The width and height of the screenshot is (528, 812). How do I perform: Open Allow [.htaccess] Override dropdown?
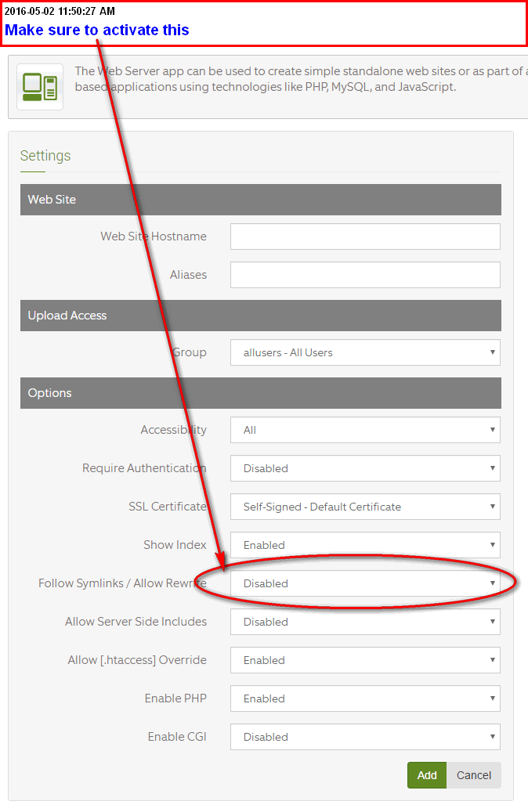point(365,660)
